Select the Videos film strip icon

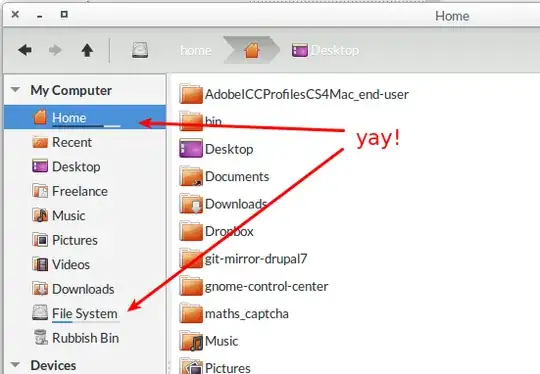click(x=40, y=264)
